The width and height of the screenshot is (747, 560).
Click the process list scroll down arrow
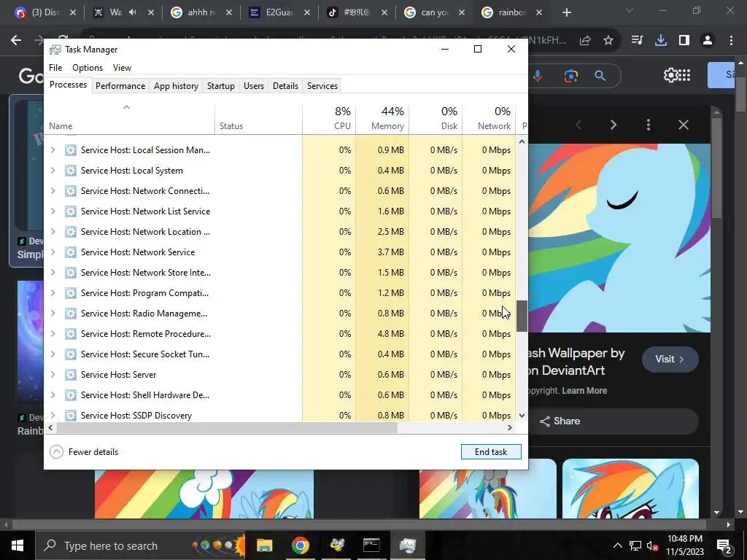point(522,415)
